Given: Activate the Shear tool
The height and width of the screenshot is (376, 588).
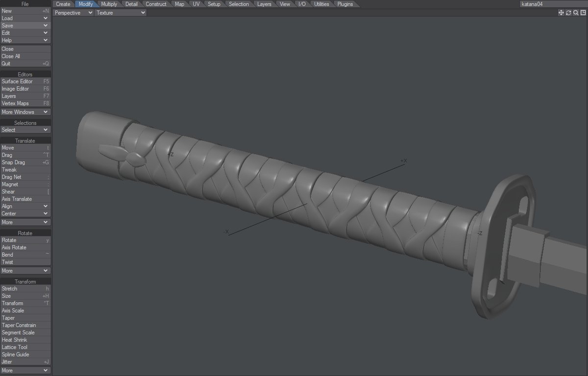Looking at the screenshot, I should [x=25, y=192].
